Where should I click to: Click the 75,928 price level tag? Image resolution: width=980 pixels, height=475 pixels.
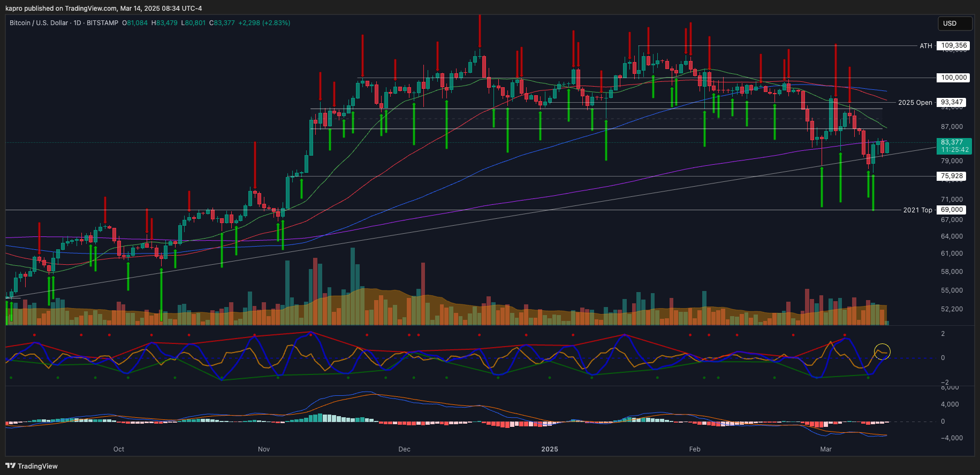pyautogui.click(x=952, y=176)
